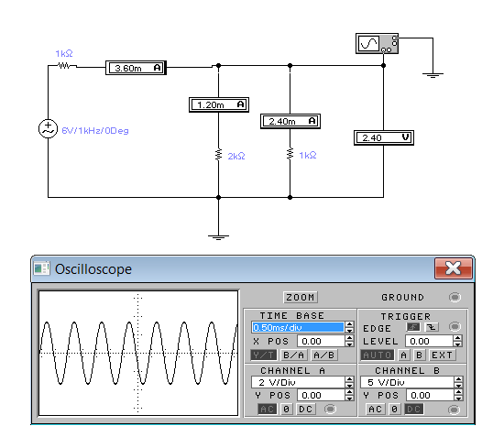Image resolution: width=493 pixels, height=448 pixels.
Task: Select 0 coupling for Channel A
Action: pyautogui.click(x=287, y=409)
